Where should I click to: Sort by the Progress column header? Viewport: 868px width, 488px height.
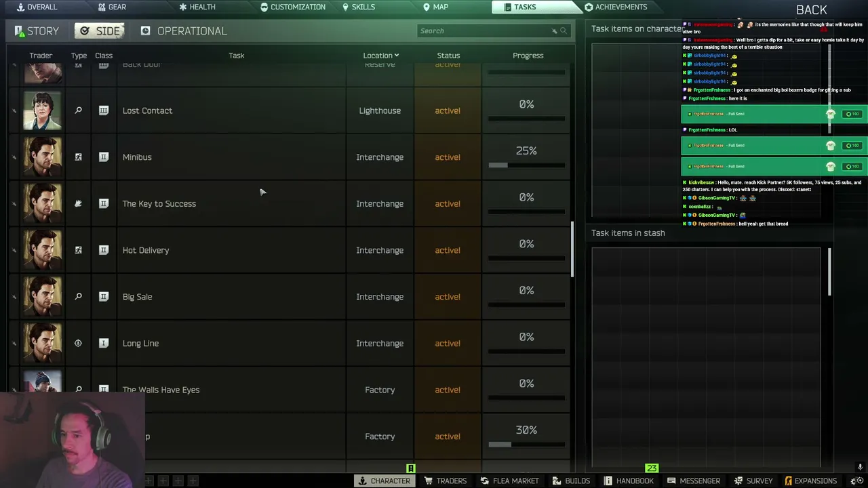(528, 56)
